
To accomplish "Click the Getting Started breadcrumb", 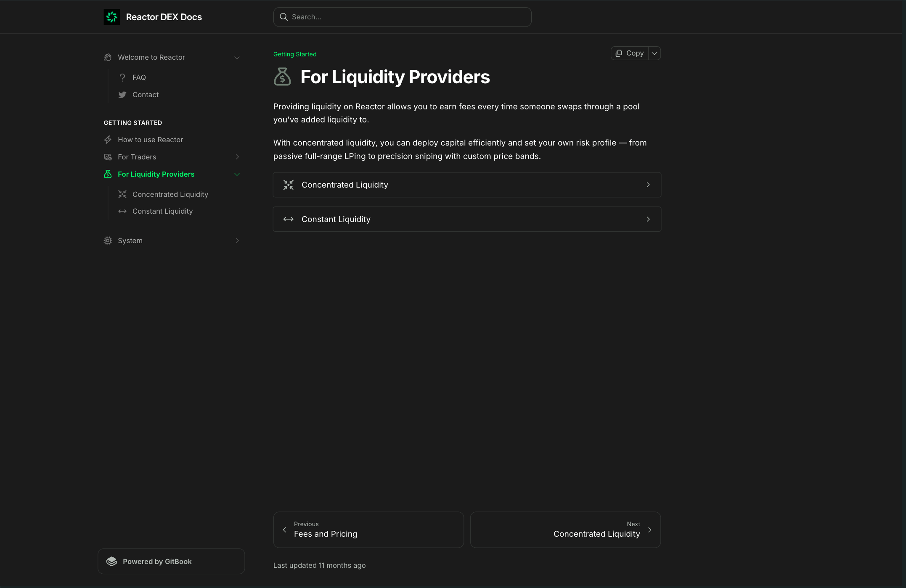I will 295,54.
